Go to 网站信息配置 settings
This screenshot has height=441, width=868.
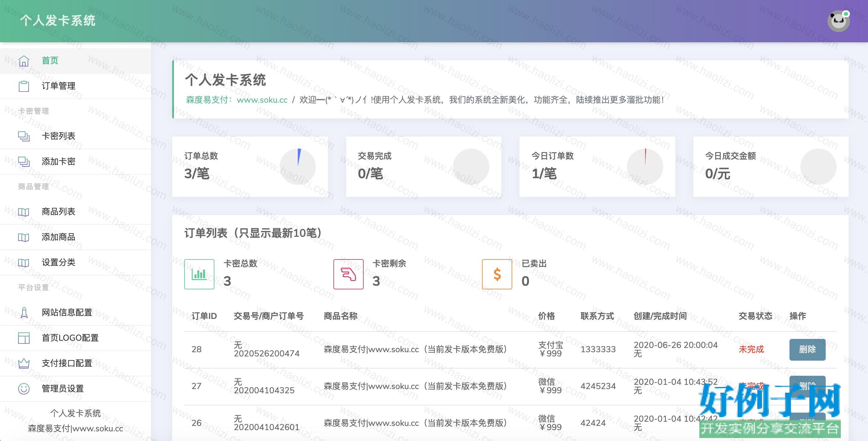point(76,313)
